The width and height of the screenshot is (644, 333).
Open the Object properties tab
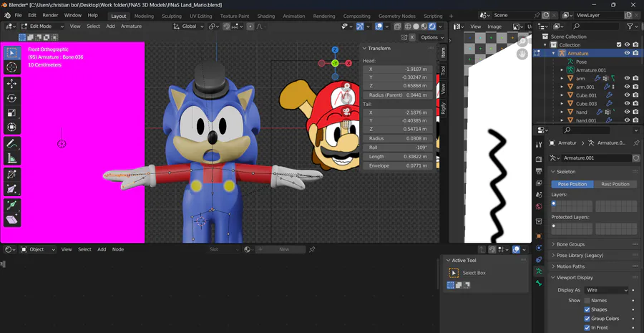[x=539, y=236]
